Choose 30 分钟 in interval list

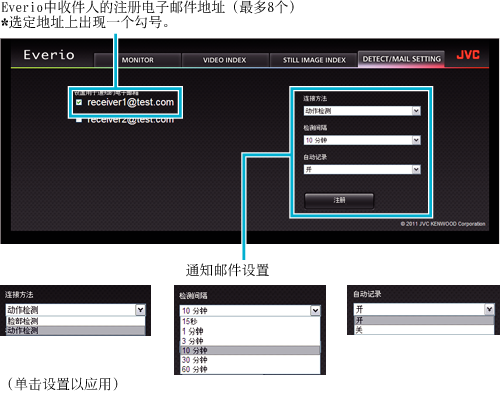(250, 360)
